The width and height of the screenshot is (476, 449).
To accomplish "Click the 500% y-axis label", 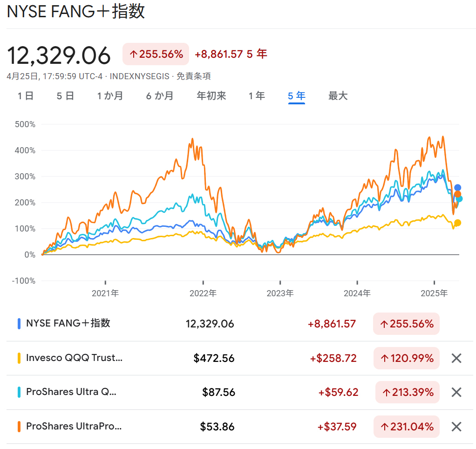I will 25,124.
